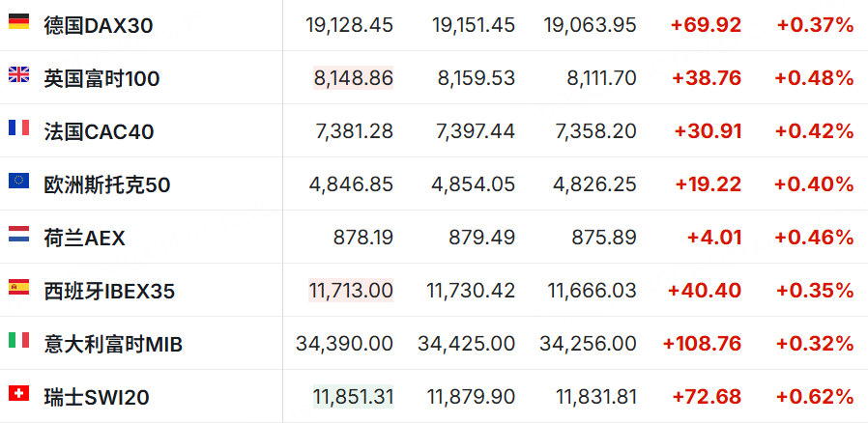Select the highlighted 8,148.86 price cell
The height and width of the screenshot is (423, 868).
click(x=353, y=78)
